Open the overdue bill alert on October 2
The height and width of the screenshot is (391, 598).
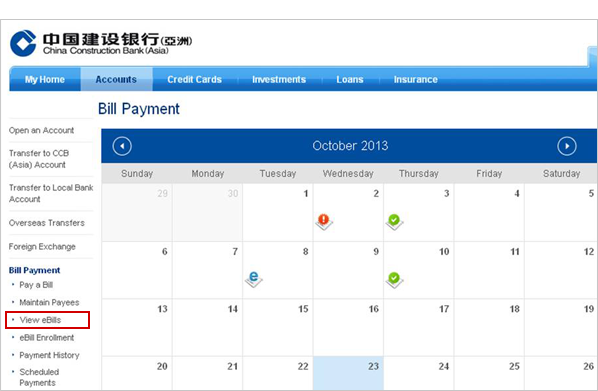(324, 221)
